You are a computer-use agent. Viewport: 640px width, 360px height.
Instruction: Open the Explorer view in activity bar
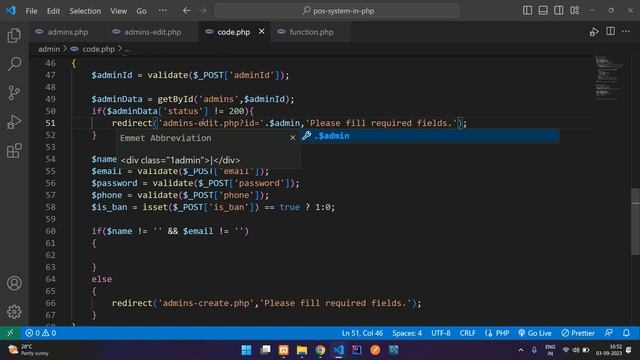(14, 35)
